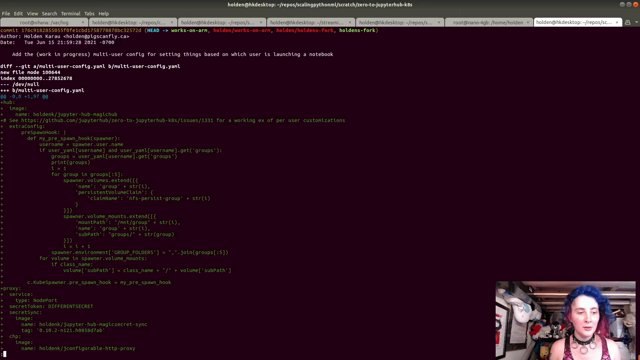Switch to the root@nano-4gb /home/holden tab
640x360 pixels.
pyautogui.click(x=489, y=22)
